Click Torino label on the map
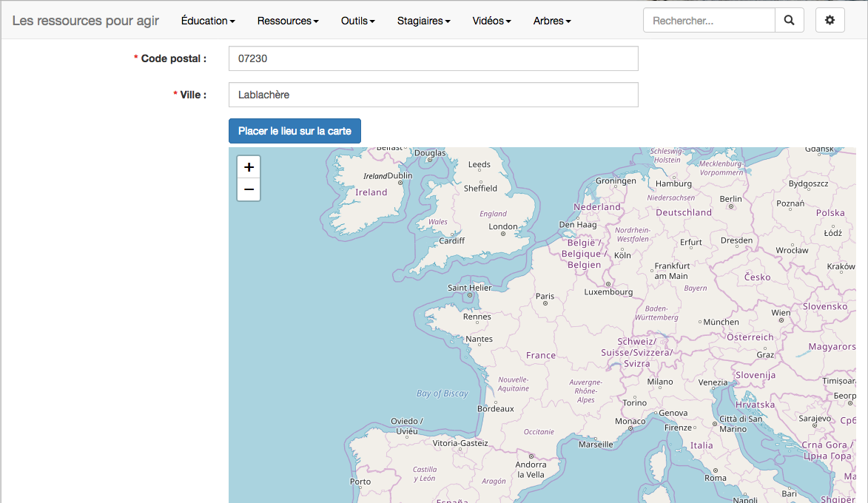 [x=634, y=403]
